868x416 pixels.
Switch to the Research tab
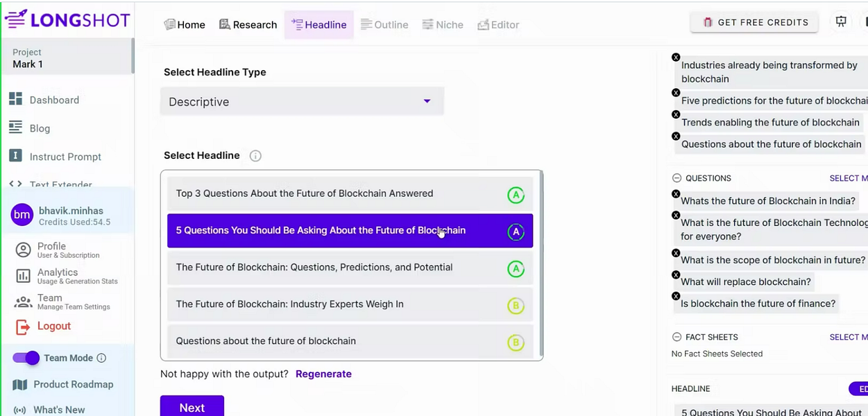pos(248,25)
